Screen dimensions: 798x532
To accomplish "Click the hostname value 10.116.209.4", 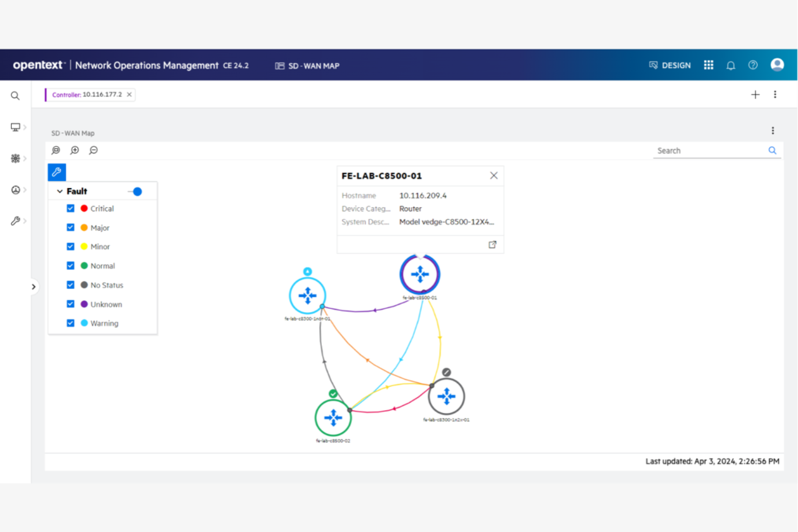I will (x=423, y=196).
